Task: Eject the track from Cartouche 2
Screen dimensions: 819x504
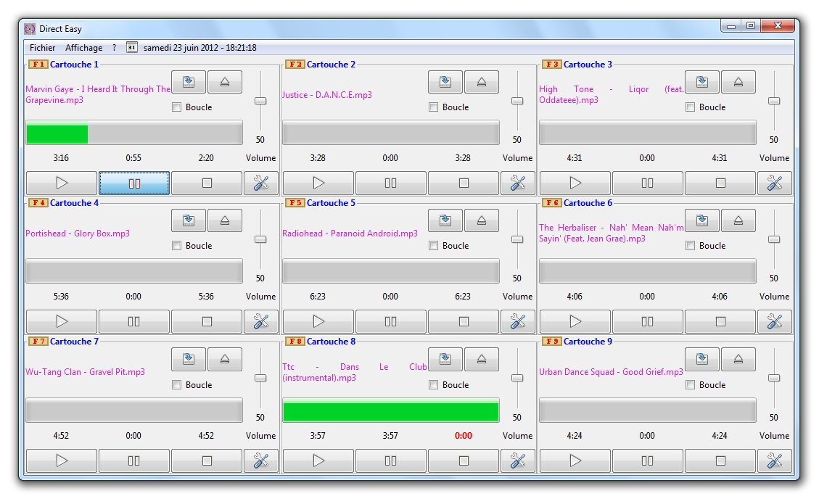Action: 482,82
